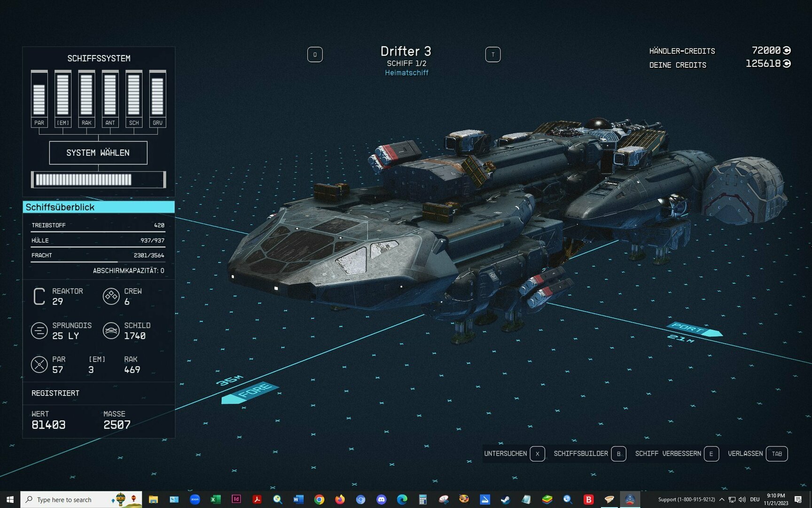Click the reactor power allocation bar
The width and height of the screenshot is (812, 508).
(x=98, y=179)
